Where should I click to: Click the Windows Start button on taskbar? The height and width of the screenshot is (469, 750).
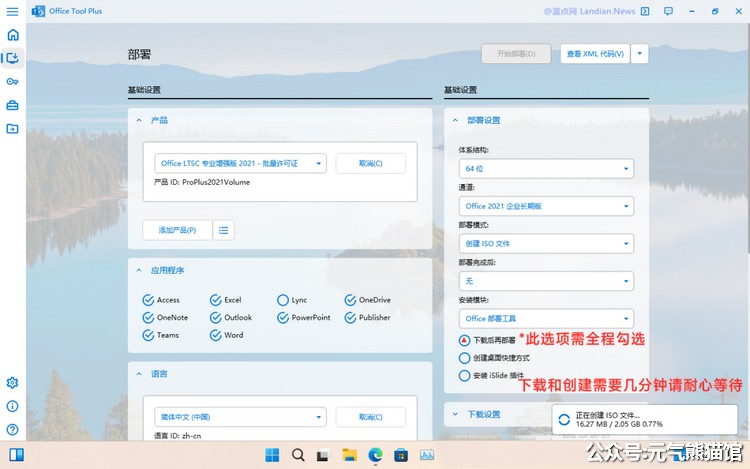coord(272,455)
